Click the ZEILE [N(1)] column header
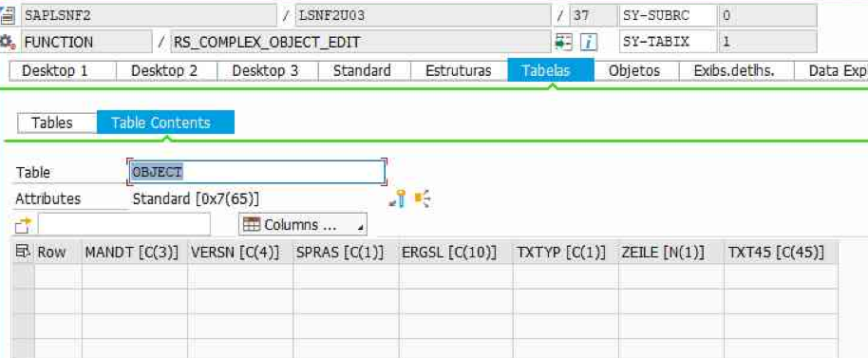 [670, 253]
